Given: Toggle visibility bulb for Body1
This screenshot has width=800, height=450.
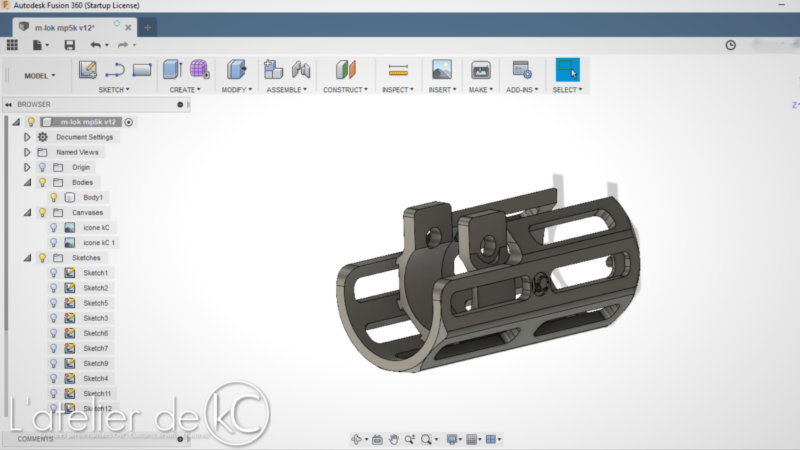Looking at the screenshot, I should click(54, 197).
